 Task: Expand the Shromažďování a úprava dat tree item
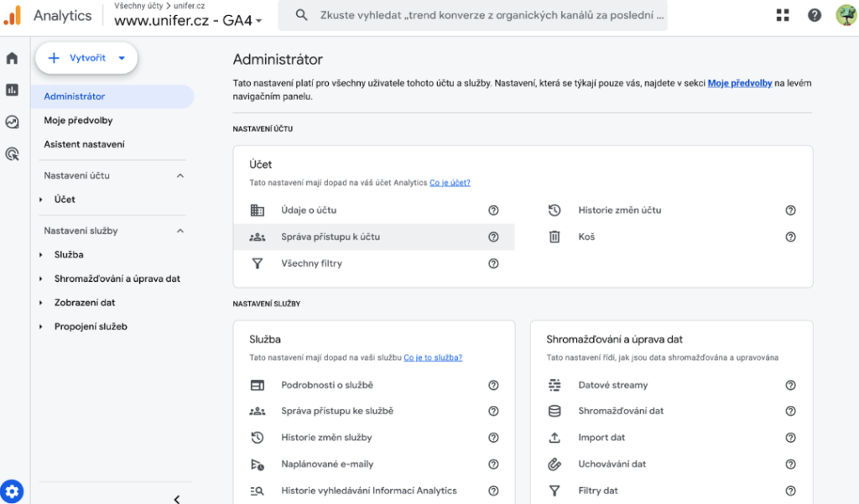[41, 279]
